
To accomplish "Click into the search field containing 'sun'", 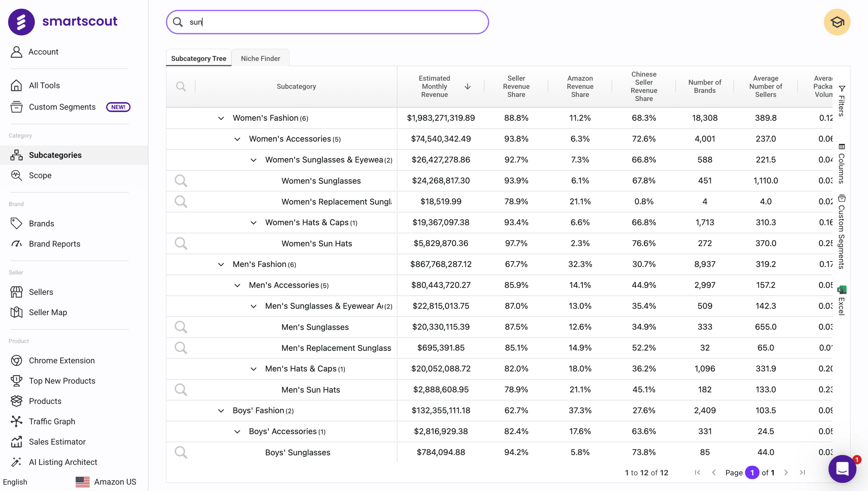I will 327,22.
